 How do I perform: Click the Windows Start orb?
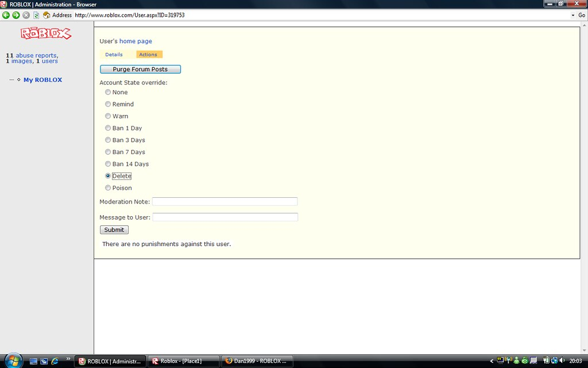point(13,361)
